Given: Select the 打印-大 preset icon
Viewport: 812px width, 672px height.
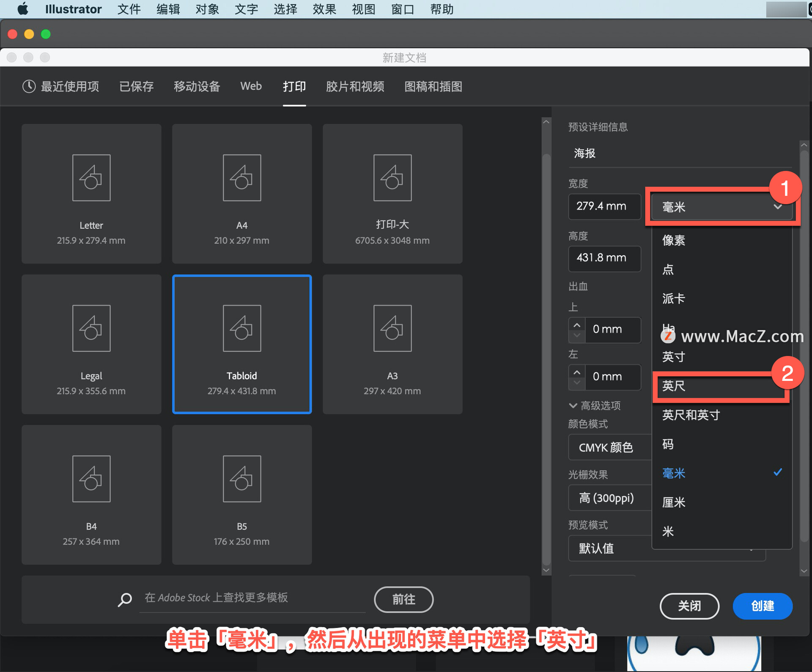Looking at the screenshot, I should [x=392, y=178].
